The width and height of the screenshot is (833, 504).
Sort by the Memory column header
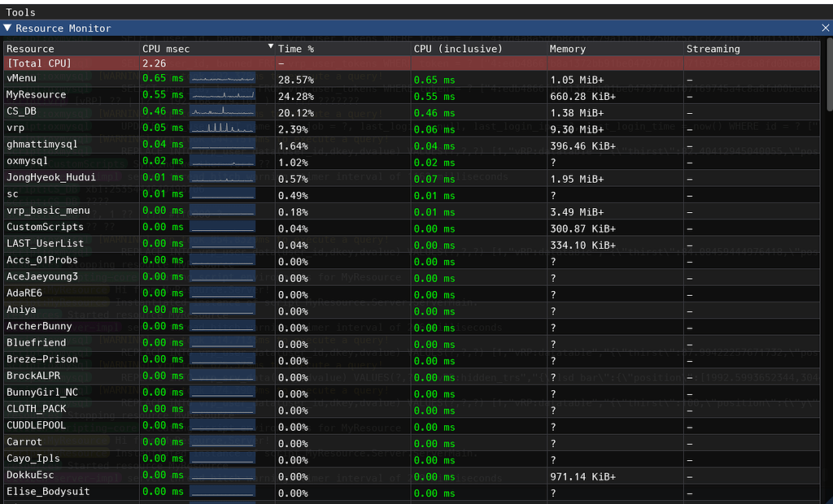click(x=568, y=49)
